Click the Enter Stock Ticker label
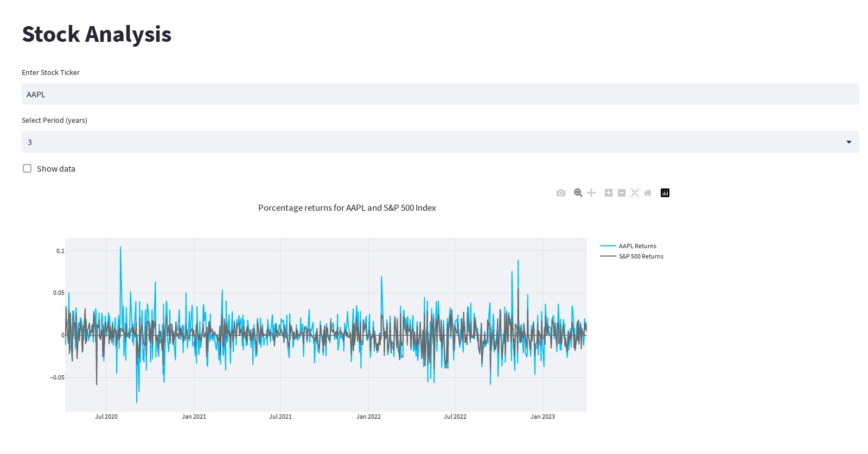 (50, 72)
